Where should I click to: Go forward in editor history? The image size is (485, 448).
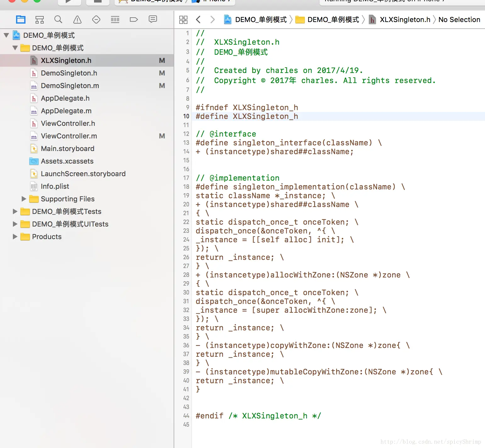tap(213, 20)
